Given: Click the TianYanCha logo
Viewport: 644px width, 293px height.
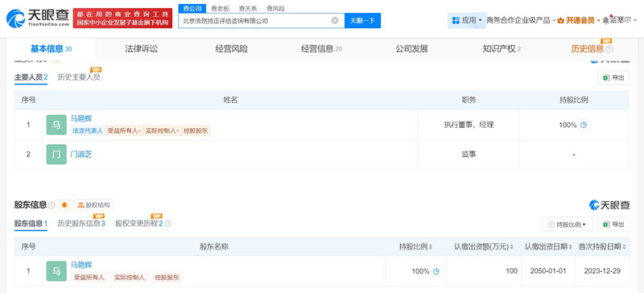Looking at the screenshot, I should click(x=38, y=18).
